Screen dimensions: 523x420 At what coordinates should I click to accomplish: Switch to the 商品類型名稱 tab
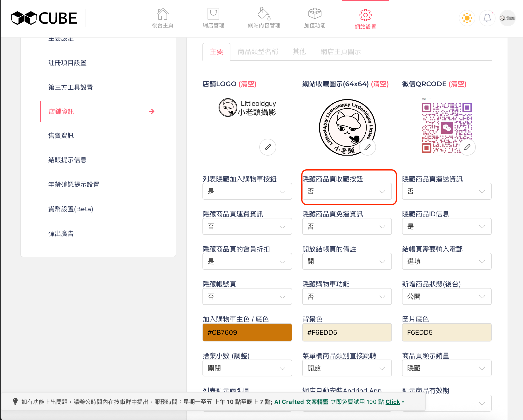[258, 52]
